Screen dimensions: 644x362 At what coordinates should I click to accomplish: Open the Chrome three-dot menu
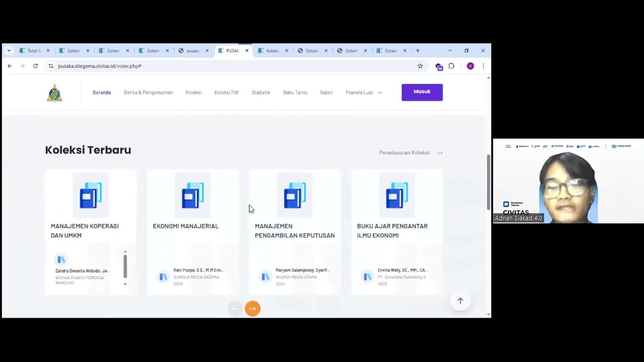[x=483, y=66]
